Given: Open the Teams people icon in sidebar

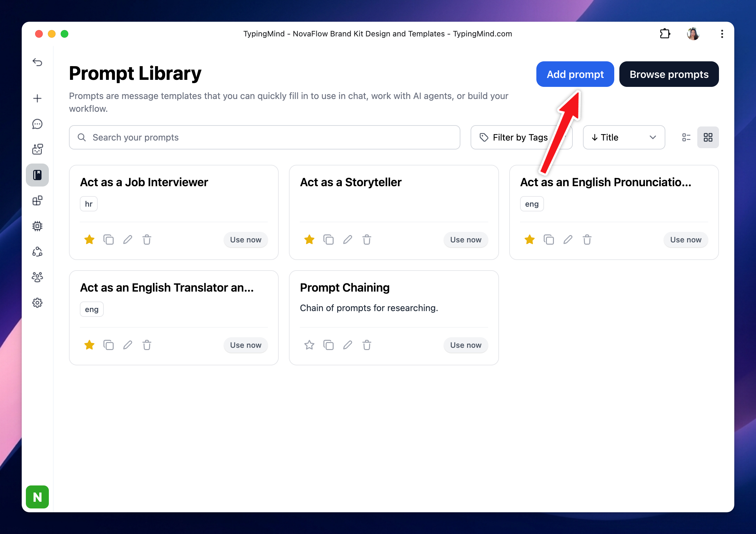Looking at the screenshot, I should pyautogui.click(x=38, y=277).
